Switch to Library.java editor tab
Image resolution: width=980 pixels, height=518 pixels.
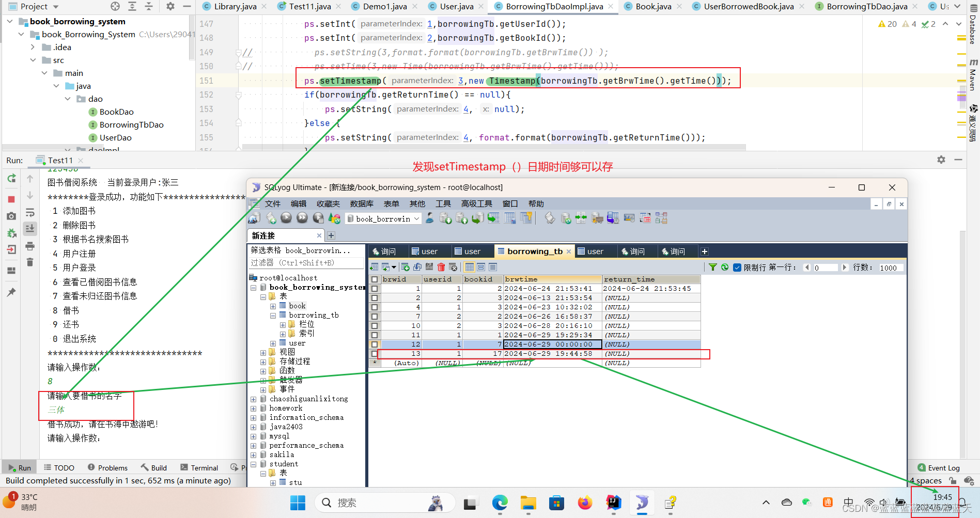point(235,6)
